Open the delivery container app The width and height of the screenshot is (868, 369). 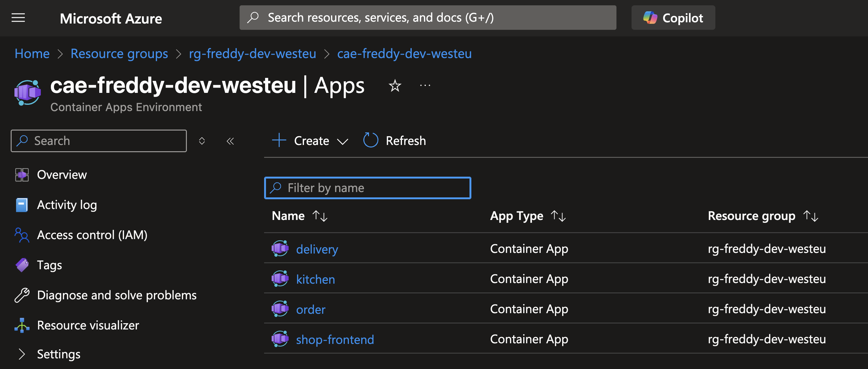(317, 249)
